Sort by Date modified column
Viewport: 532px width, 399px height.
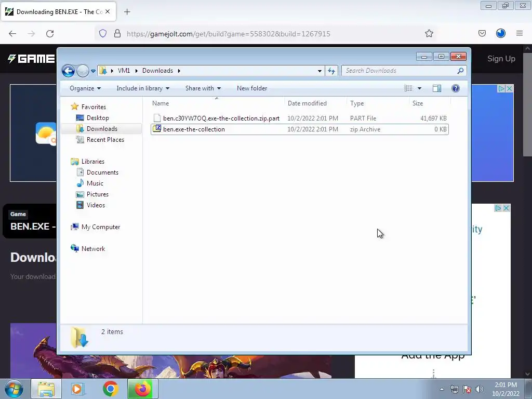pos(315,103)
